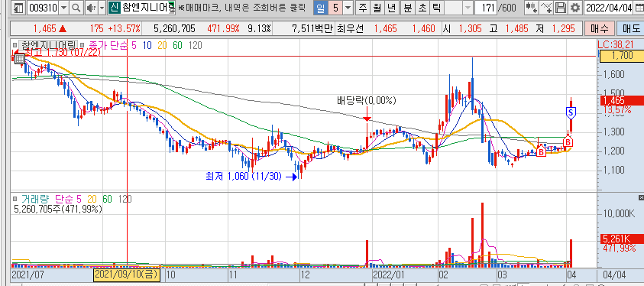The width and height of the screenshot is (644, 286).
Task: Click the change rate +13.57% text
Action: tap(123, 28)
